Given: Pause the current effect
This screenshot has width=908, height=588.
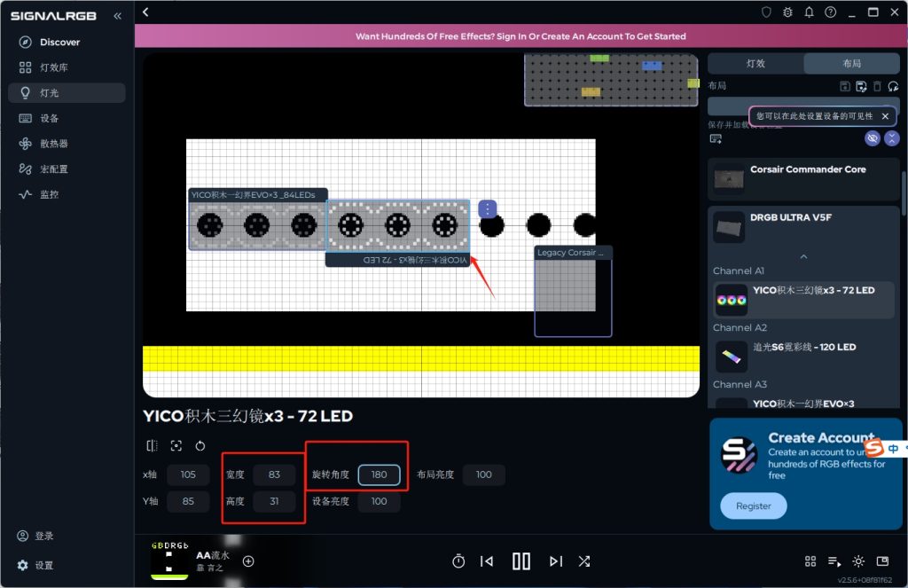Looking at the screenshot, I should point(521,561).
